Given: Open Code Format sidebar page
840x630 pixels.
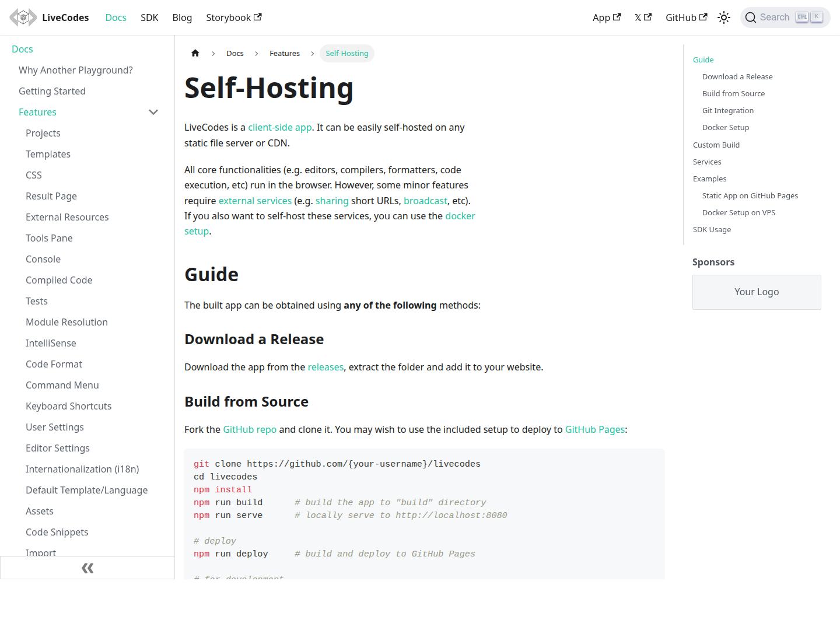Looking at the screenshot, I should 54,364.
